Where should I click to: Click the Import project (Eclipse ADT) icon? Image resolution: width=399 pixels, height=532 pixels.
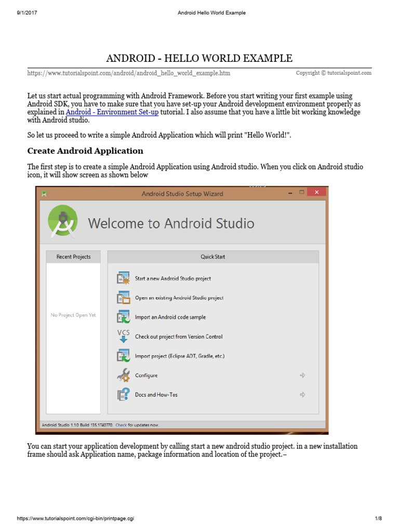123,355
